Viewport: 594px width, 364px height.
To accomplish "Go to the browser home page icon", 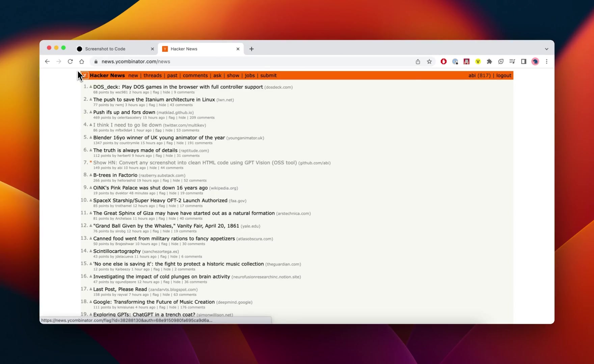I will (x=82, y=61).
